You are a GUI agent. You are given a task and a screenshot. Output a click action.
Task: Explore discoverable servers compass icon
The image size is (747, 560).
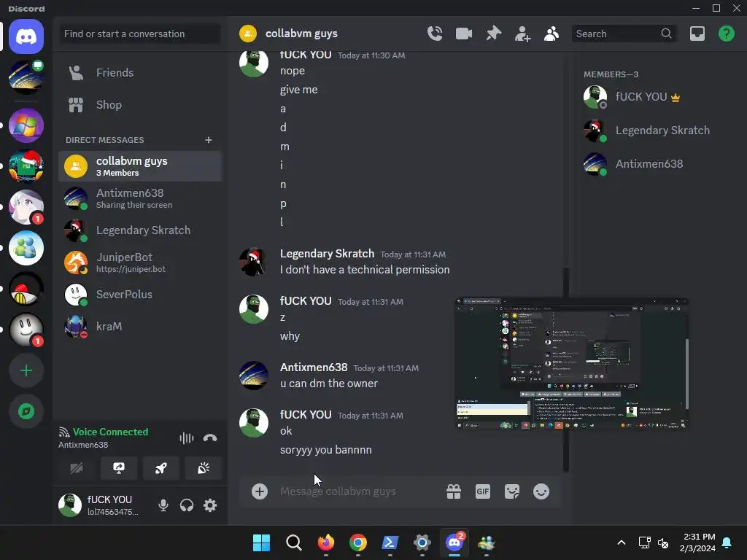(26, 411)
